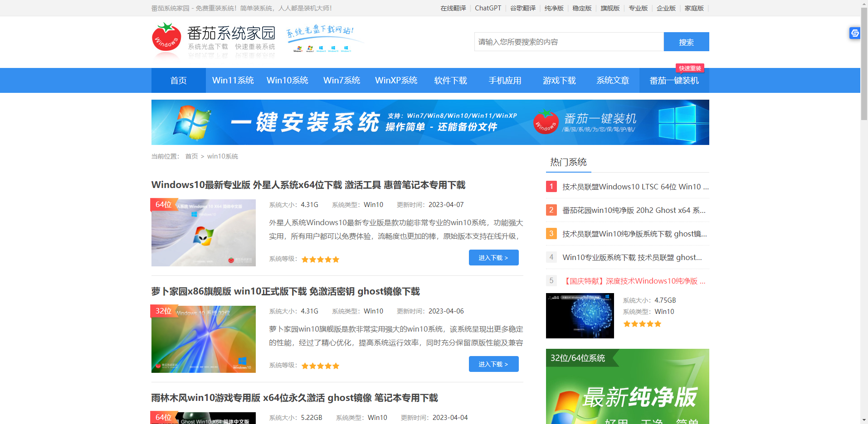The image size is (868, 424).
Task: Click the star rating on the hot system thumbnail
Action: click(x=642, y=323)
